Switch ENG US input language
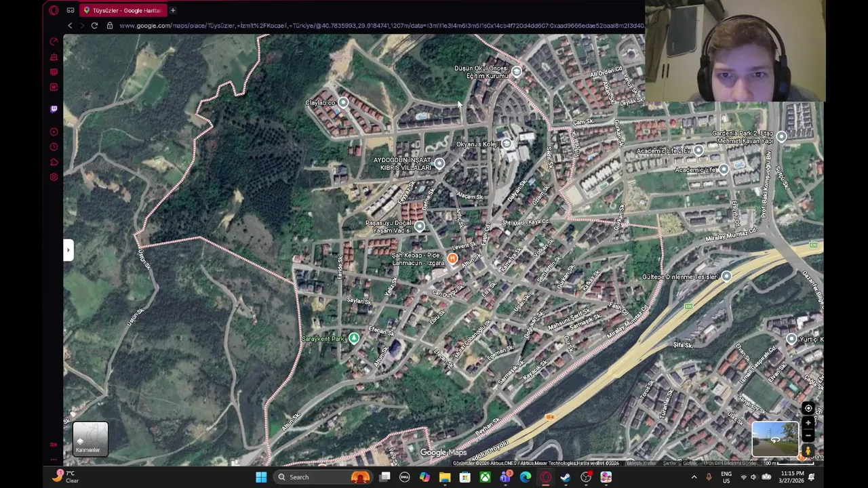This screenshot has width=868, height=488. pyautogui.click(x=726, y=477)
